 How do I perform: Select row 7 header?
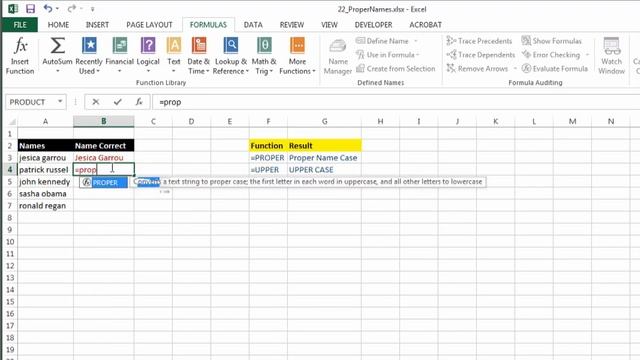[9, 206]
